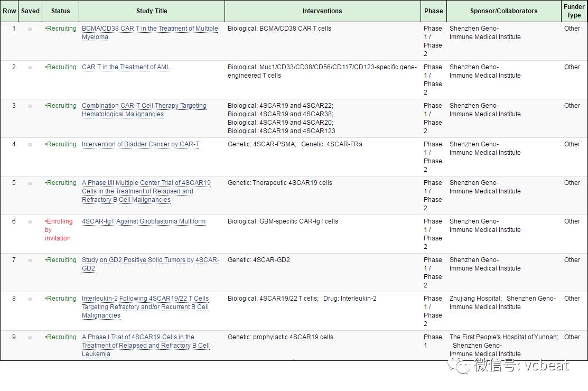Select Shenzhen Geno-Immune Medical Institute in row 4
Image resolution: width=588 pixels, height=391 pixels.
coord(486,148)
